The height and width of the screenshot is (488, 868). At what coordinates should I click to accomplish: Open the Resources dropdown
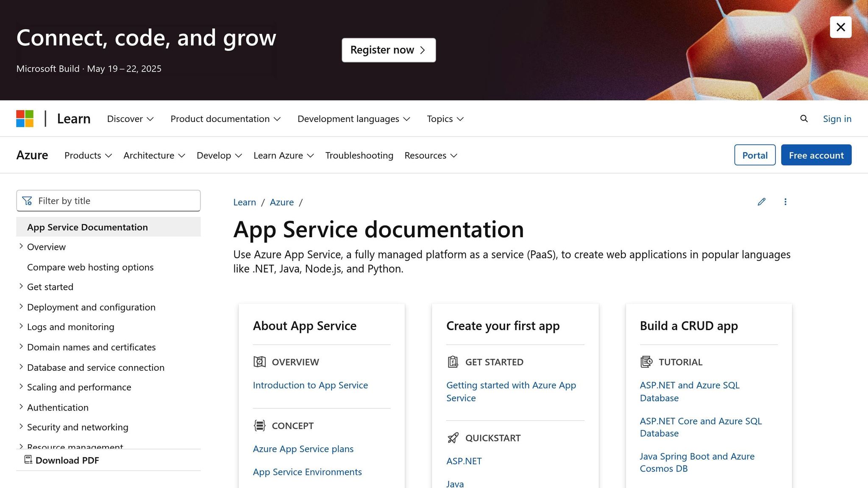click(x=431, y=155)
